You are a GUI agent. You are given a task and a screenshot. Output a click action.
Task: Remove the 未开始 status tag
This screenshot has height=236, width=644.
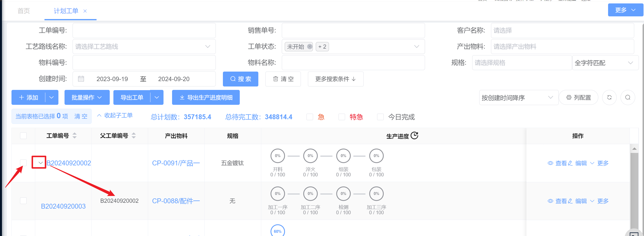click(x=309, y=46)
